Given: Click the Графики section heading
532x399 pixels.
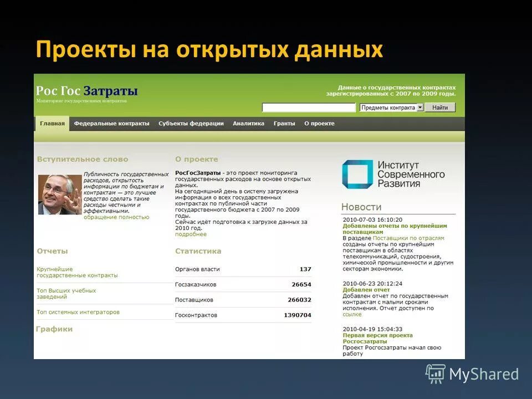Looking at the screenshot, I should (54, 329).
